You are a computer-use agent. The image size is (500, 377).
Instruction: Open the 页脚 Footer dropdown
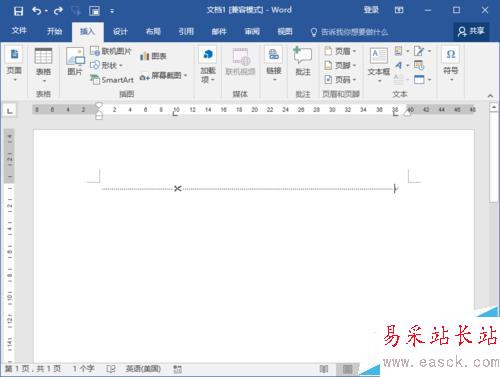pyautogui.click(x=340, y=65)
